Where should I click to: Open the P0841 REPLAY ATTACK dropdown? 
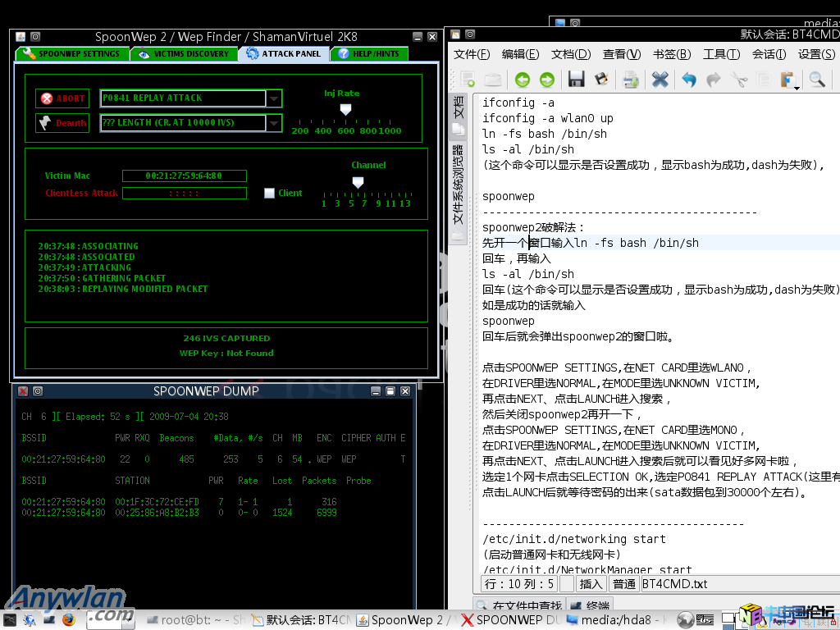tap(274, 98)
